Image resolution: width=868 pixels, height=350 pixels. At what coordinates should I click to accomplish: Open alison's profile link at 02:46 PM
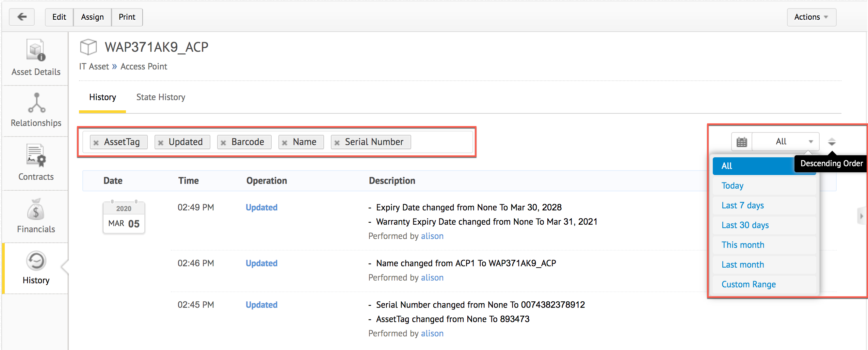tap(432, 277)
